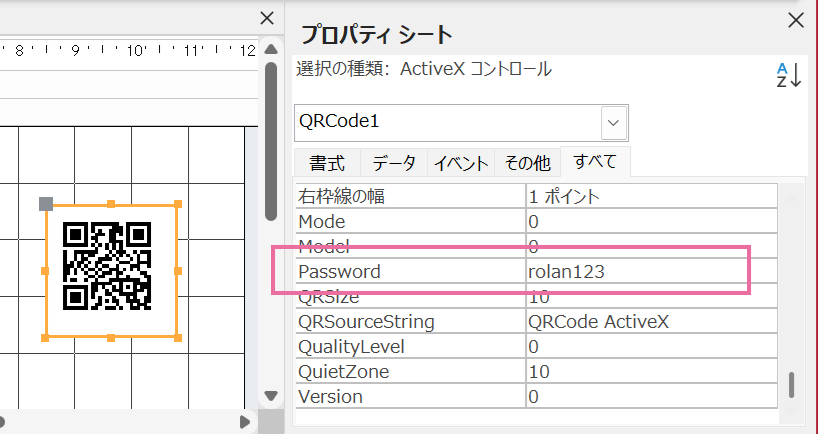Click the gray move handle of QR control
The width and height of the screenshot is (818, 434).
[x=46, y=204]
